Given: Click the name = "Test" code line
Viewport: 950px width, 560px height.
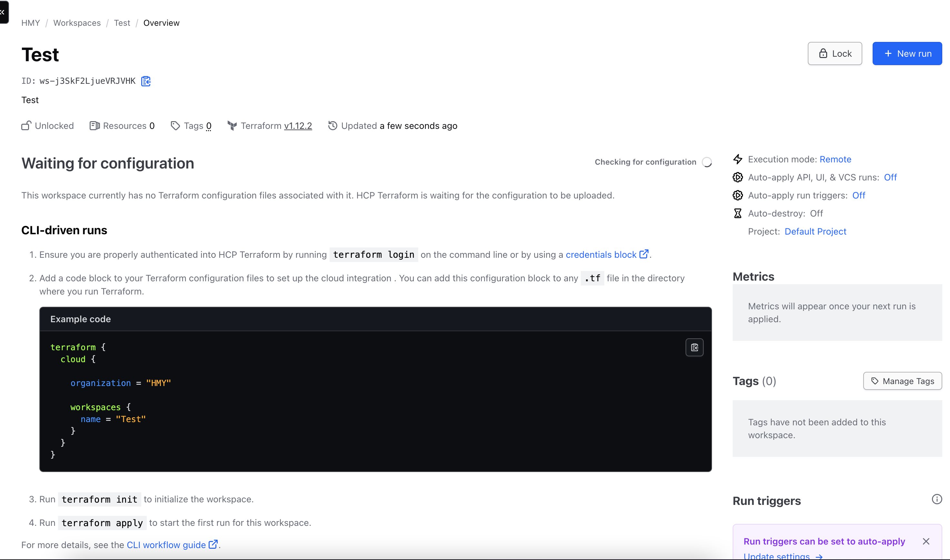Looking at the screenshot, I should point(113,419).
